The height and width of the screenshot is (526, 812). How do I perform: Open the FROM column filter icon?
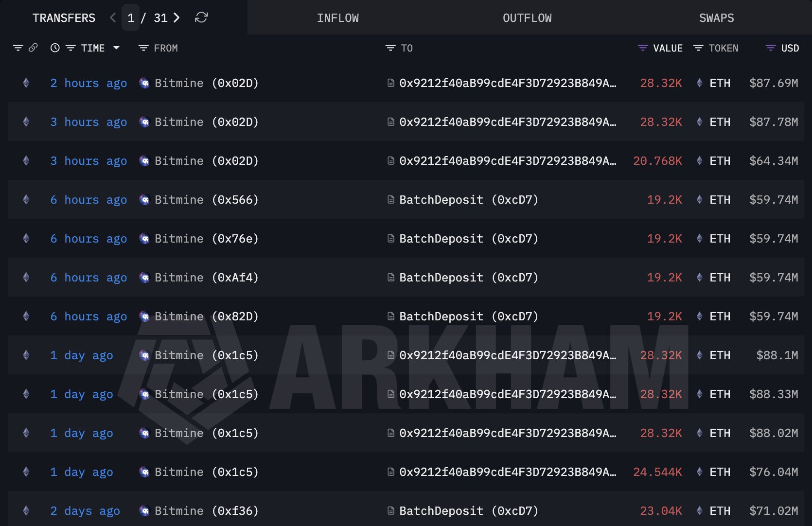click(142, 48)
